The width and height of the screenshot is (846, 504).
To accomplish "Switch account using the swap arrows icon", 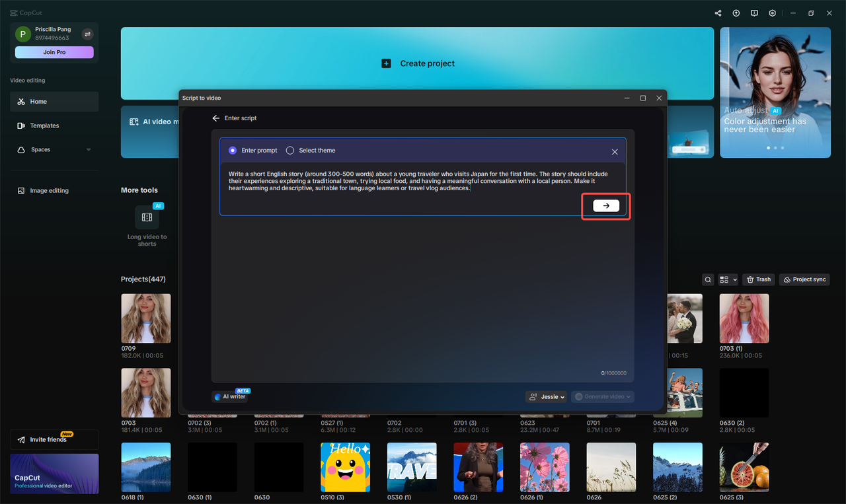I will point(87,34).
